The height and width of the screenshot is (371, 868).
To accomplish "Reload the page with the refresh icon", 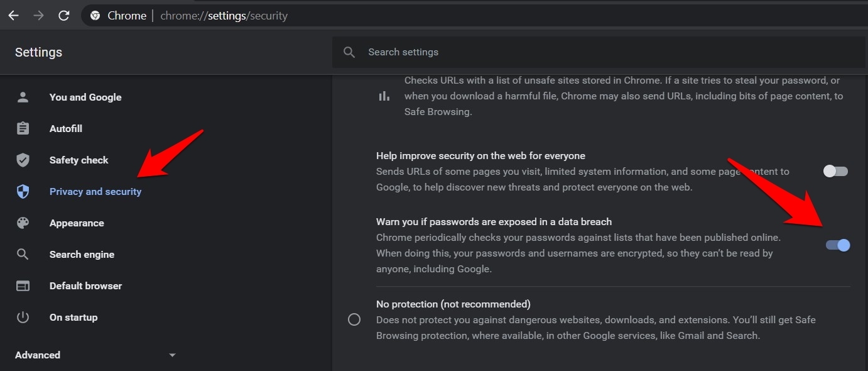I will click(63, 16).
